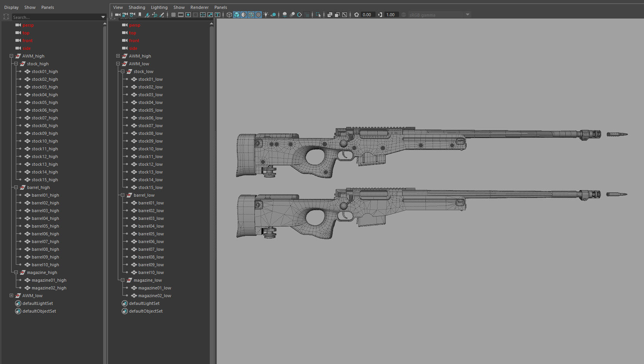644x364 pixels.
Task: Toggle the Motion Blur icon
Action: click(x=292, y=15)
